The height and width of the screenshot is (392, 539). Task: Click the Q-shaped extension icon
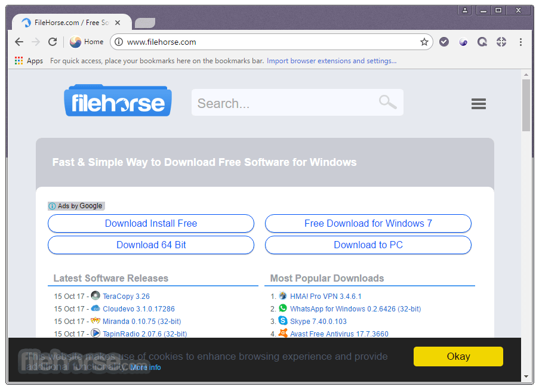[x=482, y=42]
